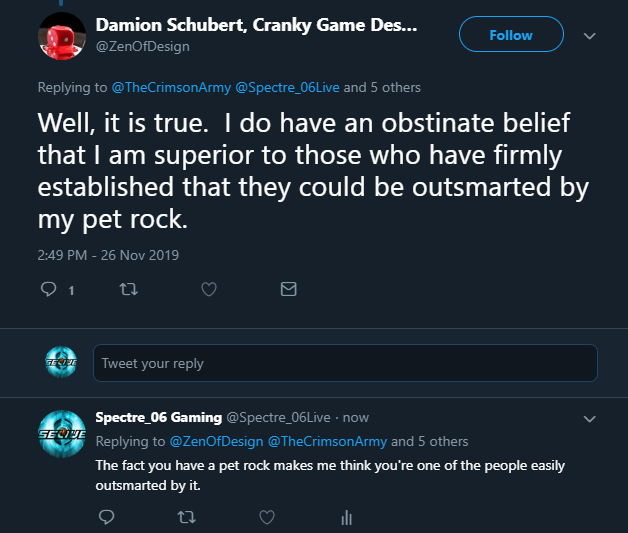Screen dimensions: 628x533
Task: Click into the Tweet your reply field
Action: click(x=345, y=363)
